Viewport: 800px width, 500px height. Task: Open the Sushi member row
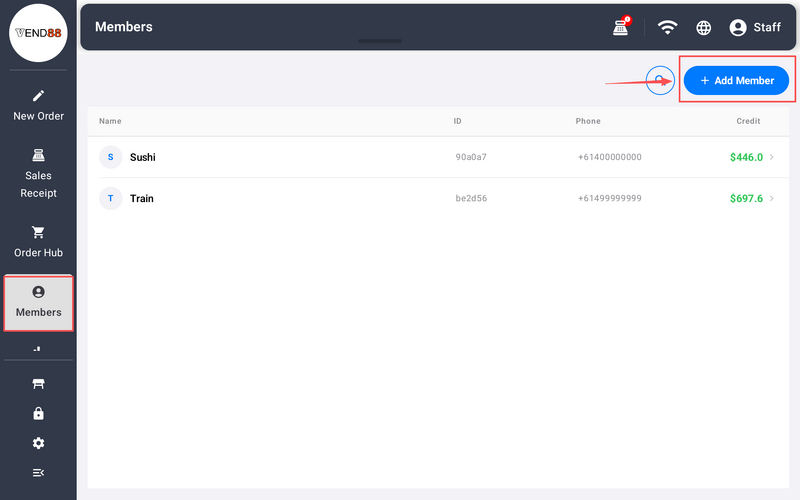tap(438, 157)
